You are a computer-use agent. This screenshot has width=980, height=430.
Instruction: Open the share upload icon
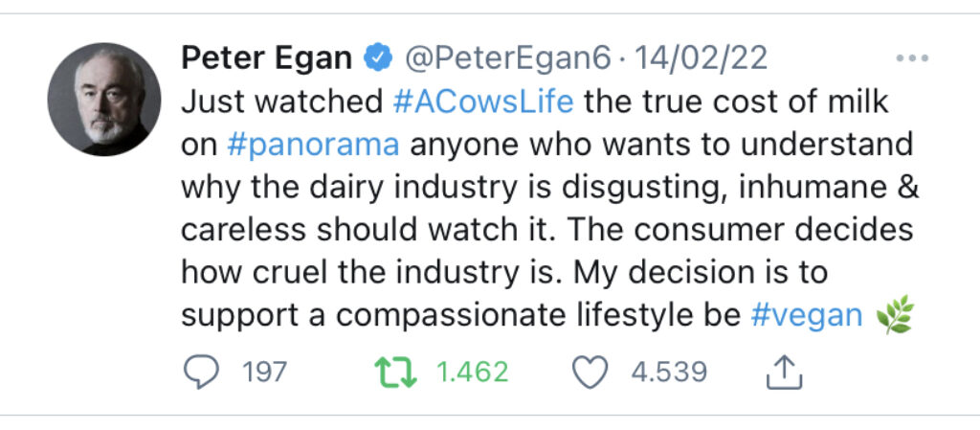click(785, 373)
